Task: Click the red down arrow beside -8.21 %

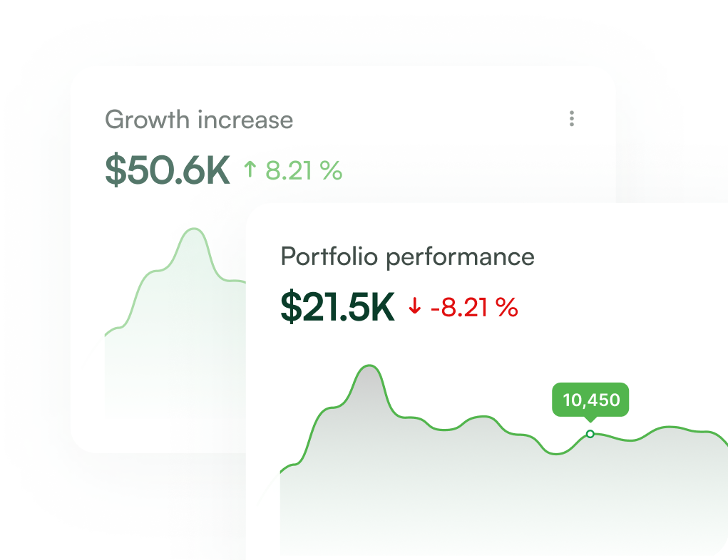Action: click(415, 307)
